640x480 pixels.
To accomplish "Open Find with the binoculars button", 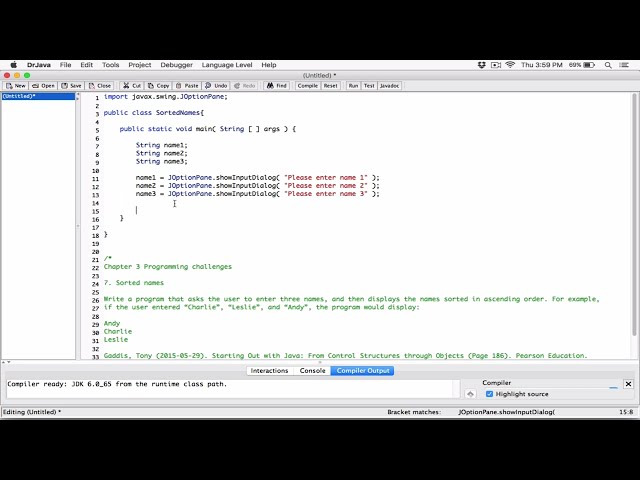I will [277, 86].
